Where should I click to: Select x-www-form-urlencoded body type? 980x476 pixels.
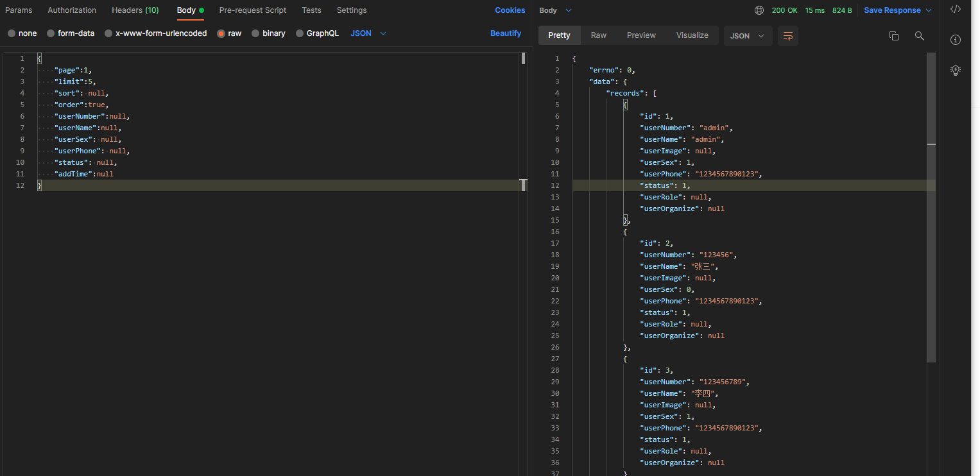tap(156, 33)
